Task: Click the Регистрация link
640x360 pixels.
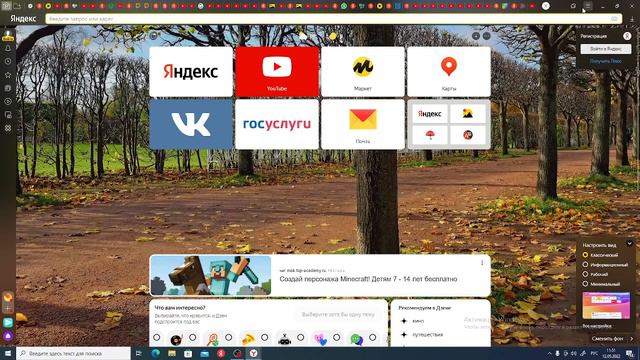Action: click(x=593, y=36)
